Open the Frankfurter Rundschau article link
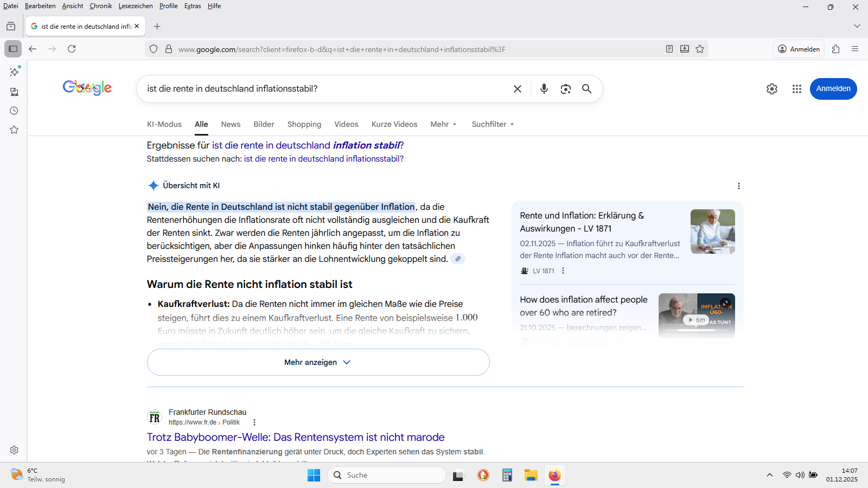The image size is (868, 488). 296,437
